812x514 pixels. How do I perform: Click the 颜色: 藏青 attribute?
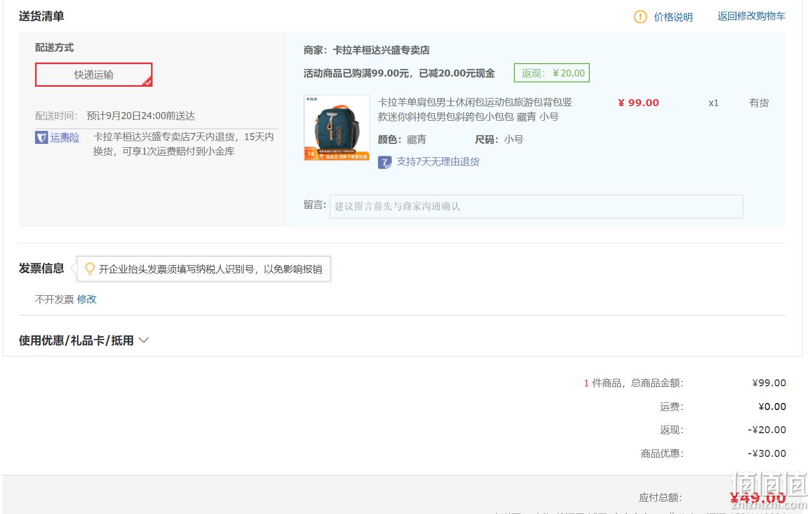(x=402, y=140)
